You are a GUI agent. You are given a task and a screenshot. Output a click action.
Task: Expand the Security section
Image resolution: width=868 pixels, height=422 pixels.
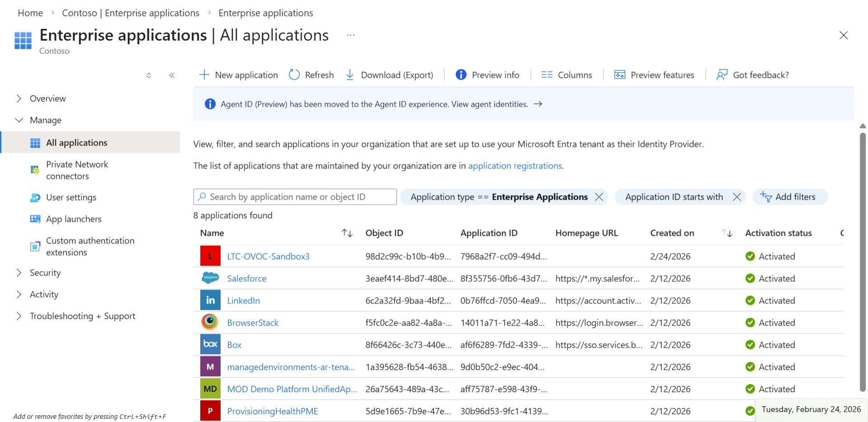coord(19,272)
